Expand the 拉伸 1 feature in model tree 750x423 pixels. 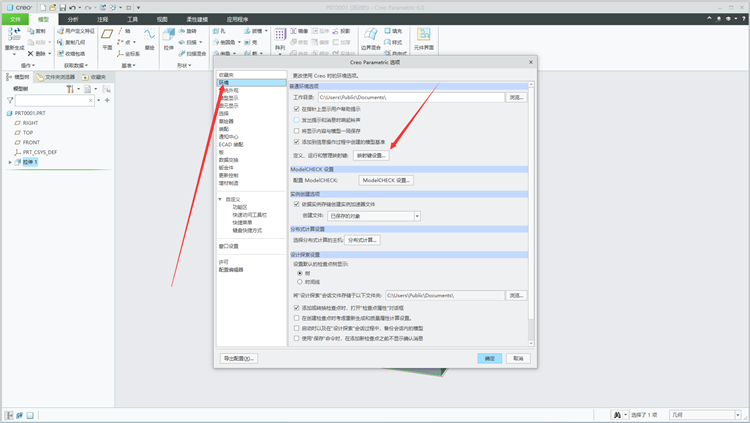point(10,162)
